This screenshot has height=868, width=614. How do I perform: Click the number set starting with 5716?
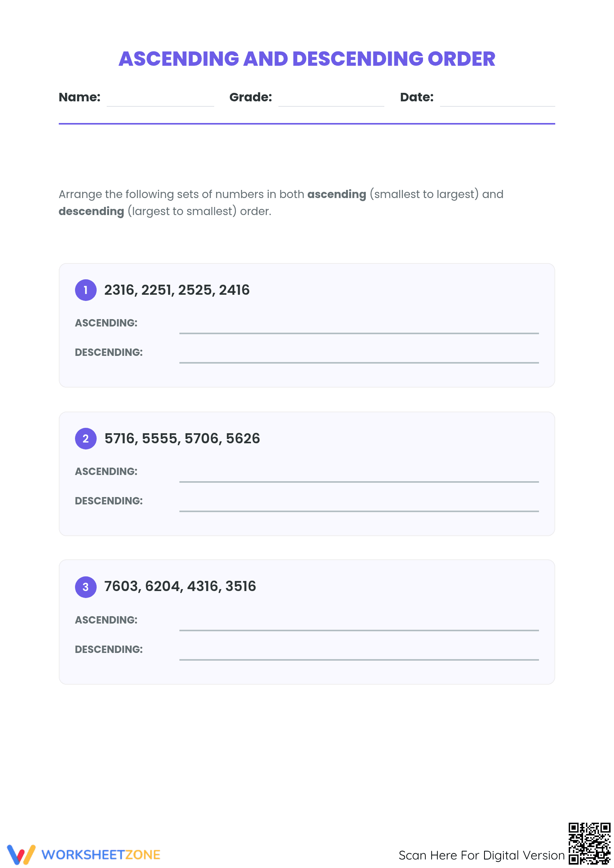click(182, 439)
